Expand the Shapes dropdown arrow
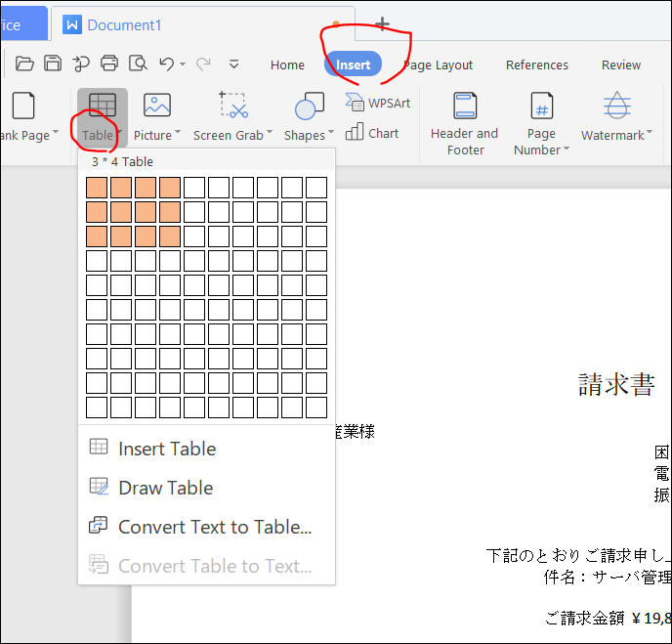This screenshot has height=644, width=672. click(x=331, y=132)
